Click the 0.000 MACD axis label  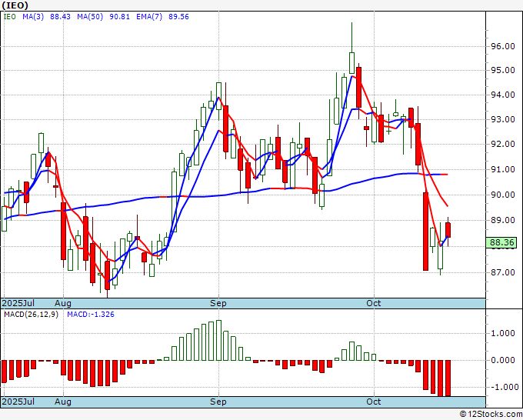[x=503, y=360]
